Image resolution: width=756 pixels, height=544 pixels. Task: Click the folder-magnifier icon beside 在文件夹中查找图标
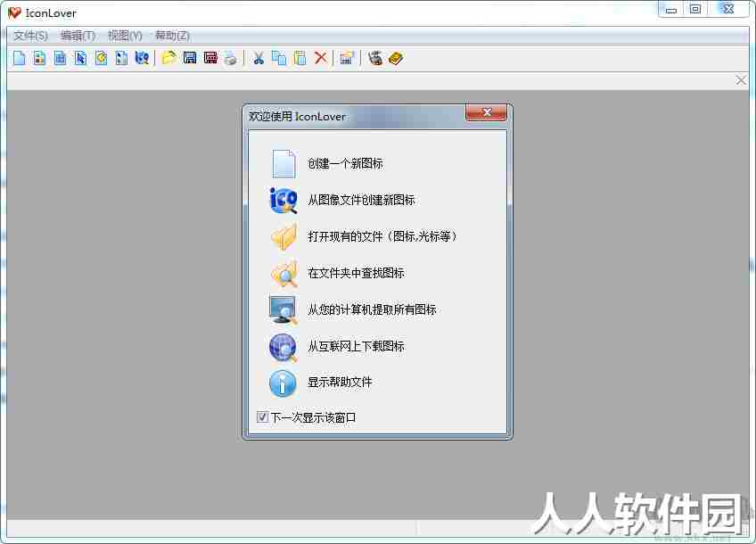click(x=283, y=274)
